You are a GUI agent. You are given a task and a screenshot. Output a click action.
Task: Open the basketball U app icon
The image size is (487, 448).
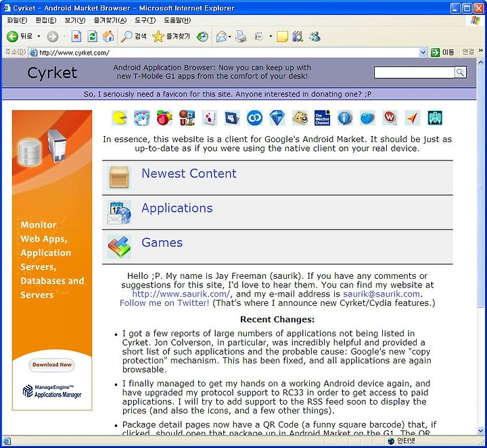click(187, 118)
